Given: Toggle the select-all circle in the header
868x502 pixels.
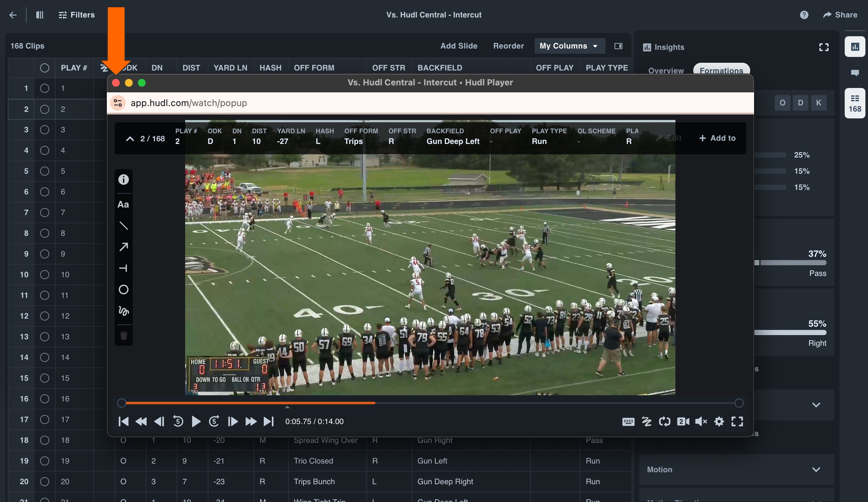Looking at the screenshot, I should coord(44,68).
